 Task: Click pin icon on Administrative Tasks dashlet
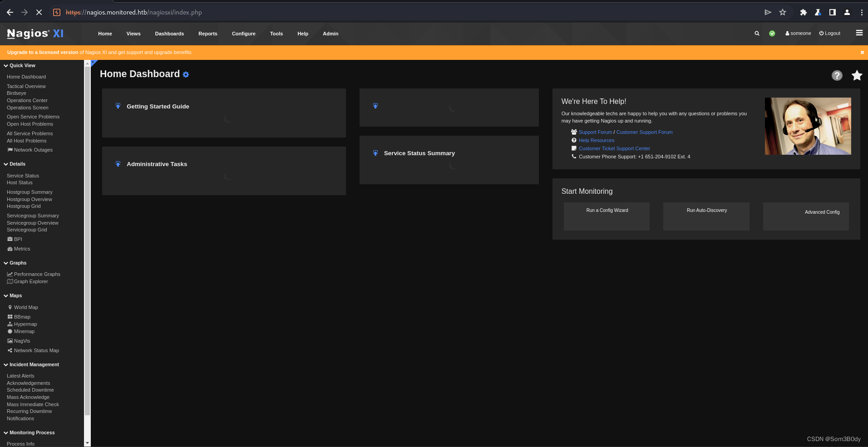pos(118,164)
